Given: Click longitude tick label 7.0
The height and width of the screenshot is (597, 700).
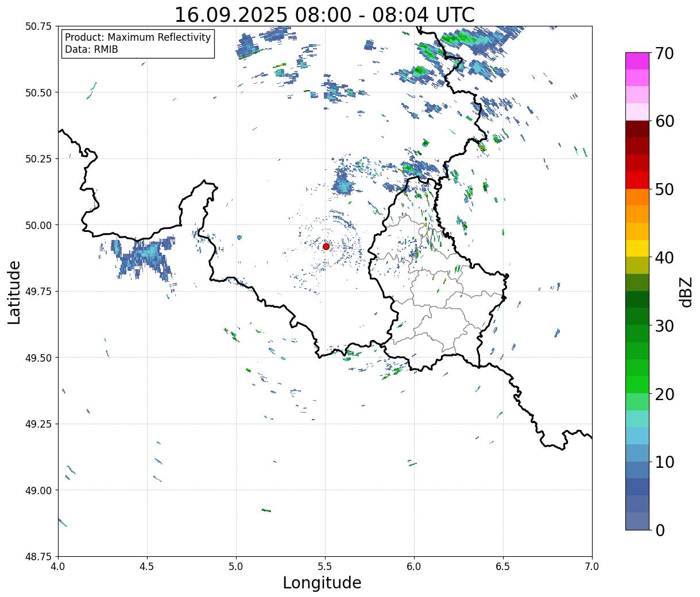Looking at the screenshot, I should tap(592, 566).
